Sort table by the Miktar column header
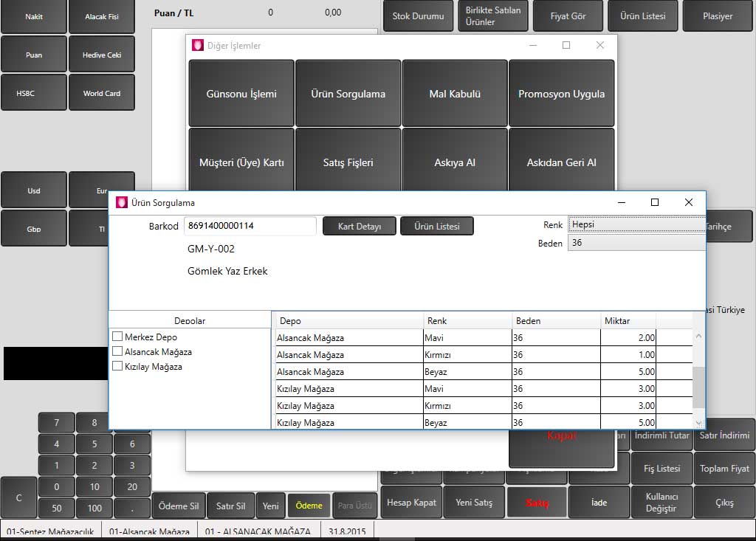The width and height of the screenshot is (756, 541). [628, 320]
